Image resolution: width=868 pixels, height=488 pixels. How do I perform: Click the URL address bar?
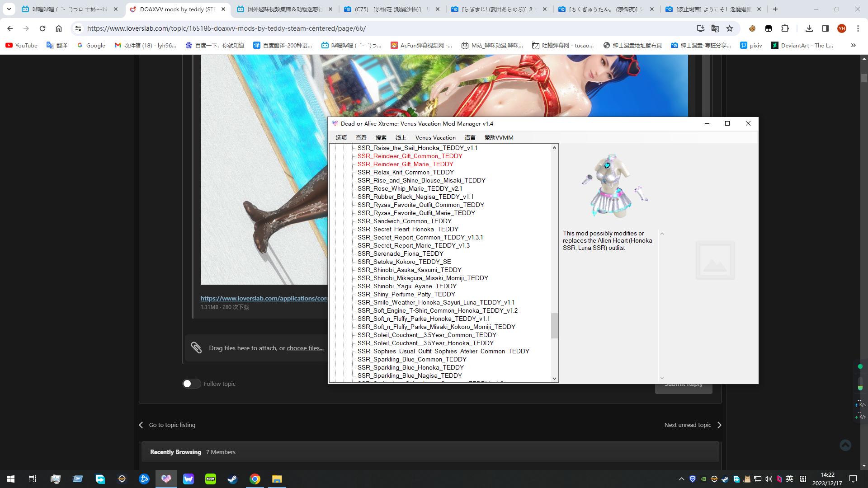(389, 28)
